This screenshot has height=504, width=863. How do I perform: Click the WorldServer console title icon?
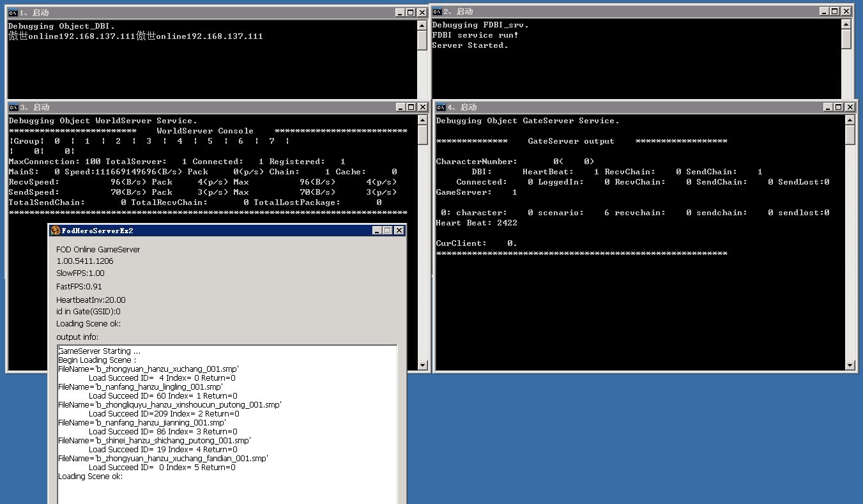pos(13,107)
